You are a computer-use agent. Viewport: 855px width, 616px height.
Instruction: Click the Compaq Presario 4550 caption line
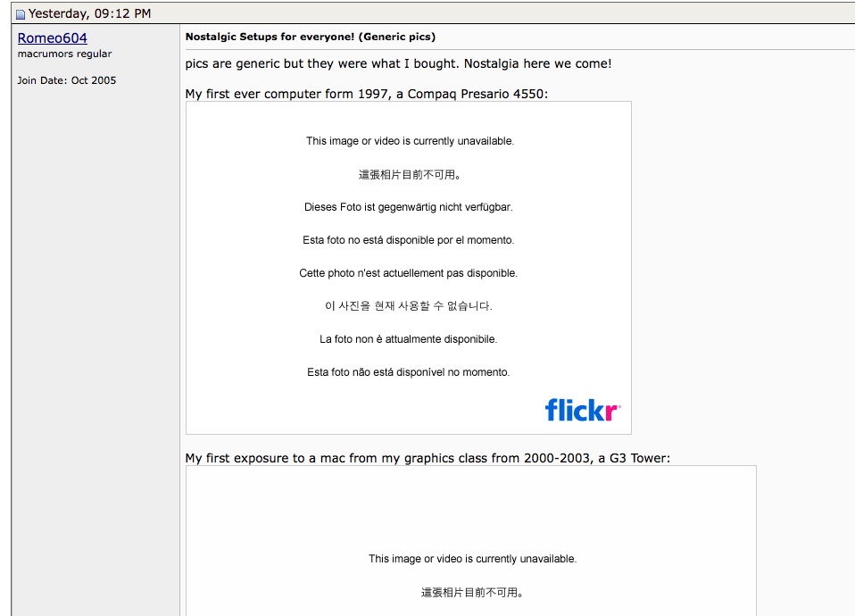367,94
